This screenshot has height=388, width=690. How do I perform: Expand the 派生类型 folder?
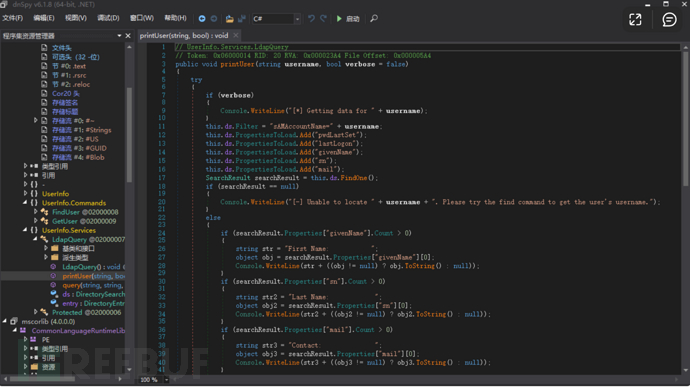pos(46,257)
